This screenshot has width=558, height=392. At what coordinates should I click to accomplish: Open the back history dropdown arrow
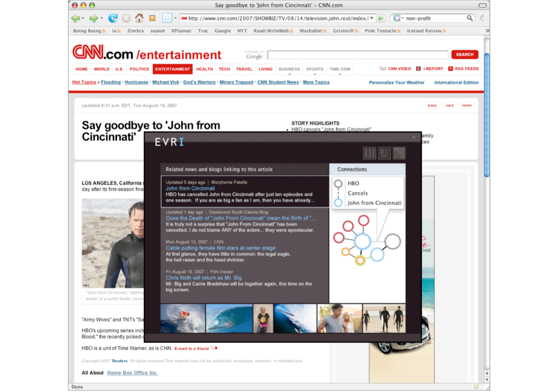click(x=83, y=19)
